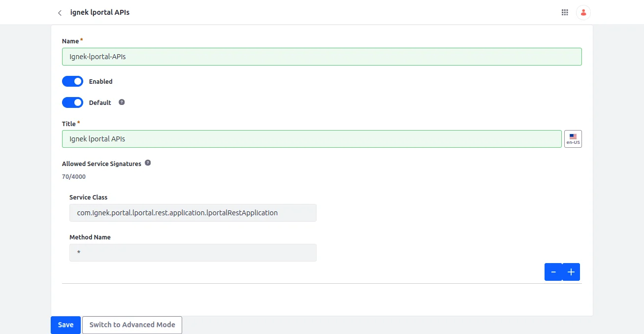Click the Service Class label
Viewport: 644px width, 334px height.
89,197
